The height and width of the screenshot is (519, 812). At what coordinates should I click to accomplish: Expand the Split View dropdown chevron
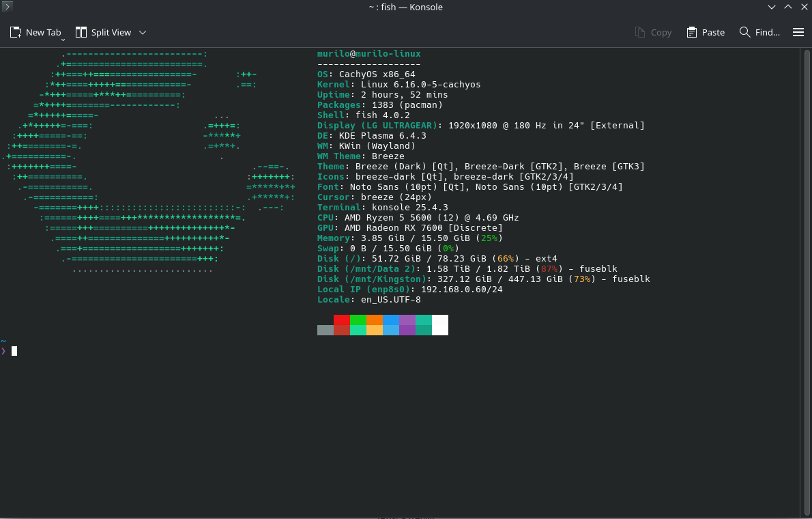coord(143,32)
